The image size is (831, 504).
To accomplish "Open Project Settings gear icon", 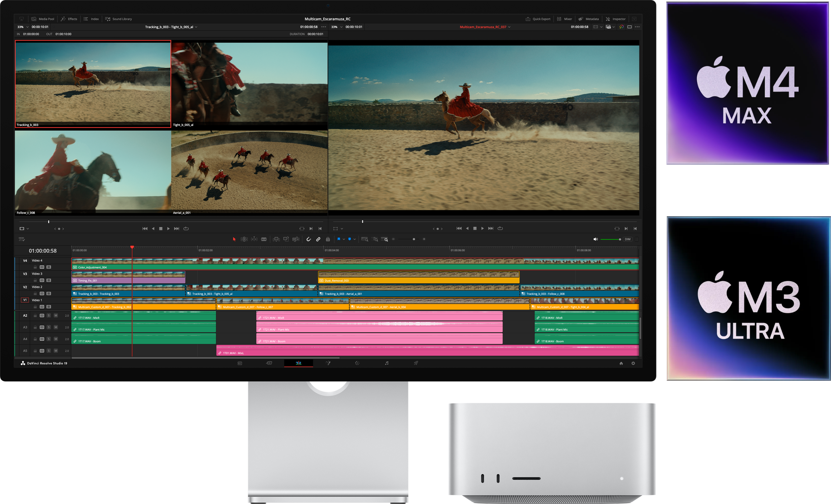I will pos(633,363).
